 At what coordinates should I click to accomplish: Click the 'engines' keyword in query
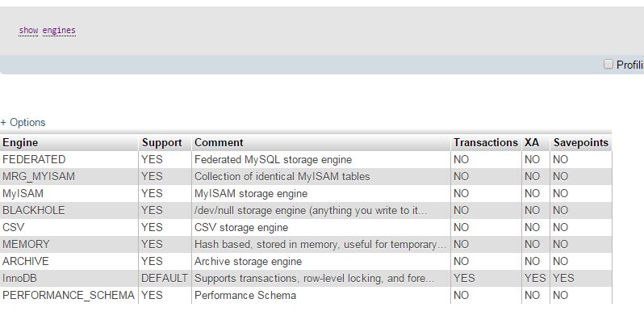coord(59,31)
